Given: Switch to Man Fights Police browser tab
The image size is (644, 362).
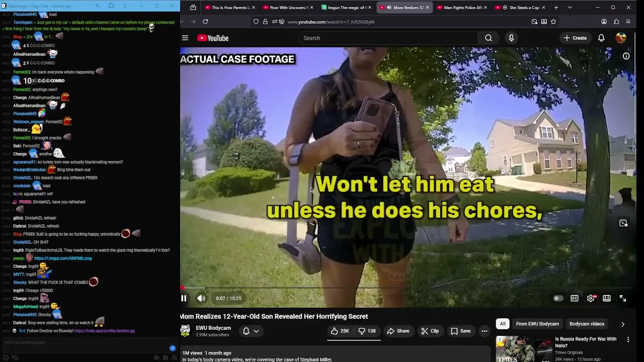Looking at the screenshot, I should pos(462,8).
